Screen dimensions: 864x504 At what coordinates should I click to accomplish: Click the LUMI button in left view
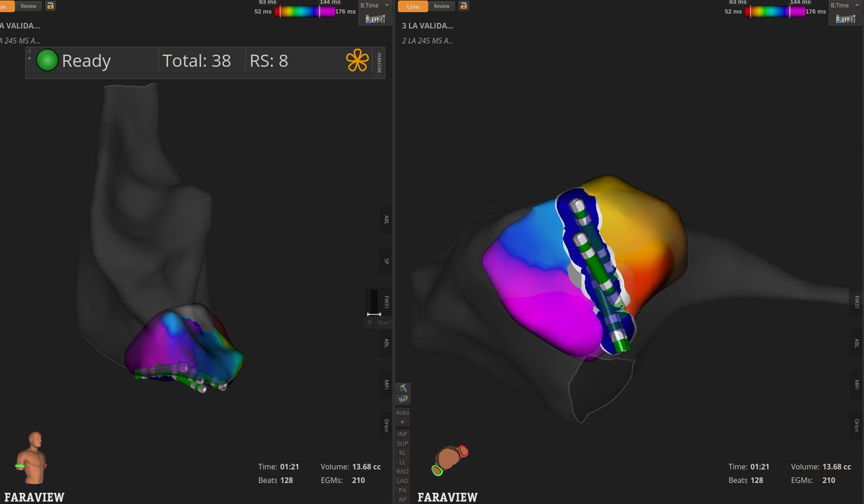tap(374, 19)
